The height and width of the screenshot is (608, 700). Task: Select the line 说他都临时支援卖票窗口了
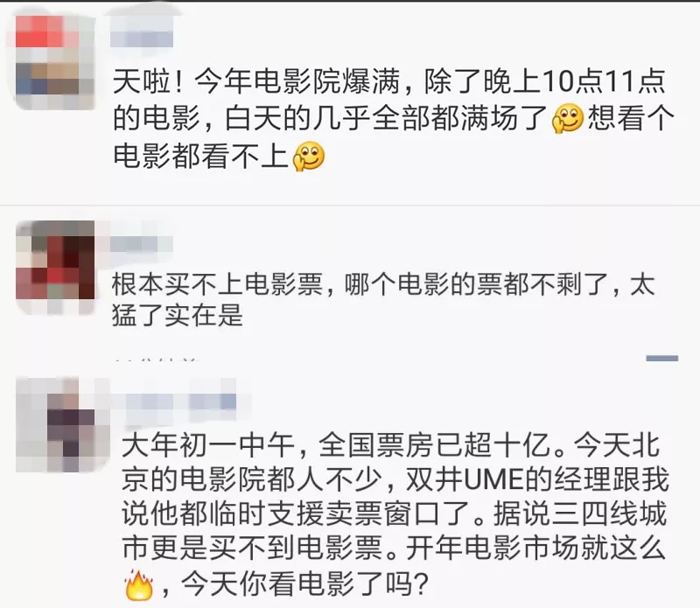303,514
